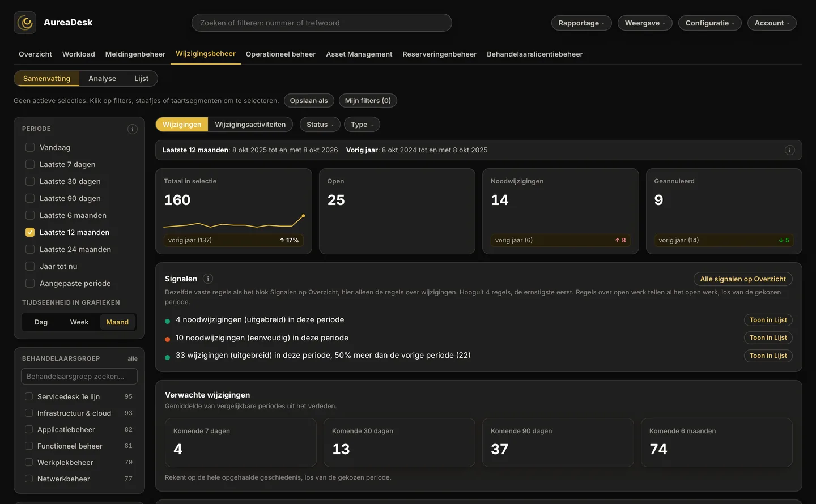Screen dimensions: 816x504
Task: Check the Vandaag period checkbox
Action: (30, 147)
